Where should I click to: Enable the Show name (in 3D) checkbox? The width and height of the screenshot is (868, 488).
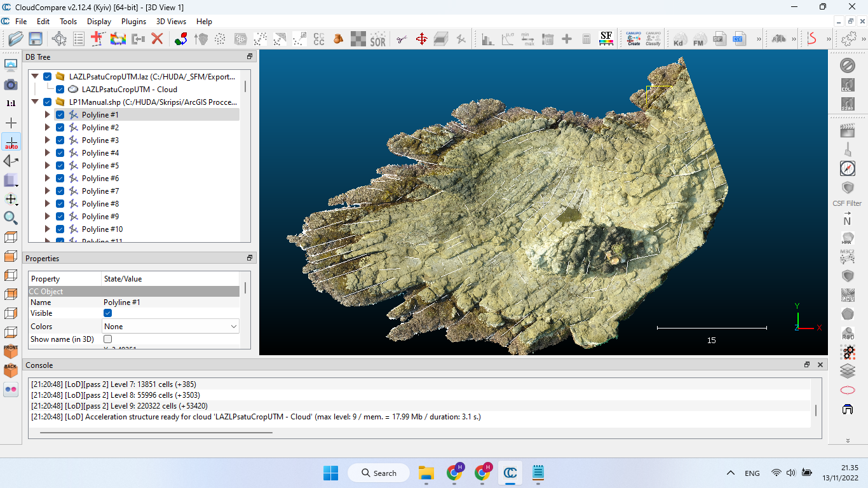point(107,339)
